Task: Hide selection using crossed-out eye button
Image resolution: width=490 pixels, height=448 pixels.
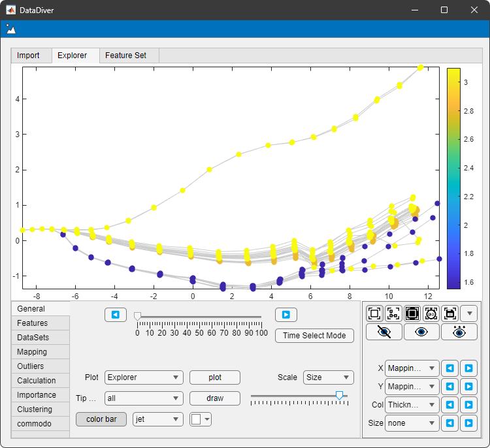Action: (x=384, y=332)
